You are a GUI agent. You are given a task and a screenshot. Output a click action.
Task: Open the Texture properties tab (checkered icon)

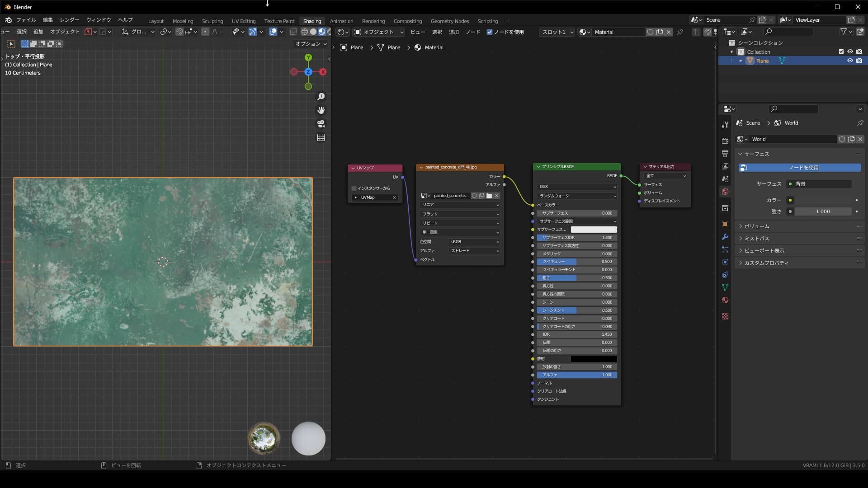[x=725, y=316]
